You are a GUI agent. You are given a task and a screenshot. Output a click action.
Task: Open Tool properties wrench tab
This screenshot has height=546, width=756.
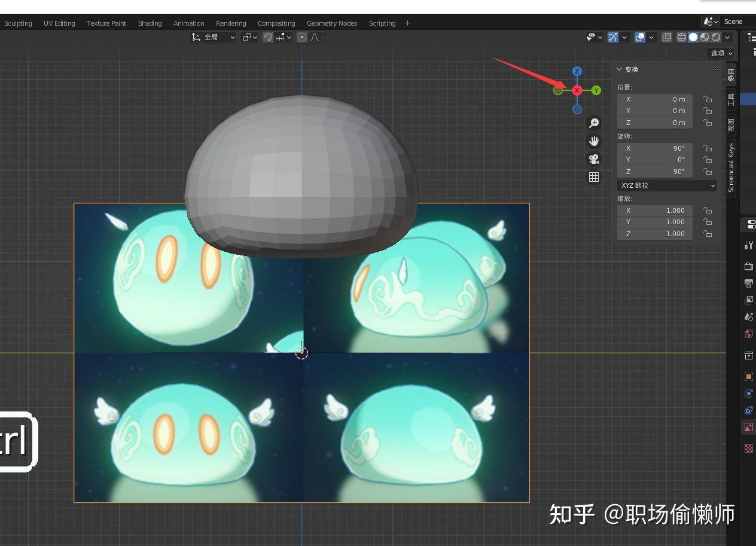coord(749,245)
